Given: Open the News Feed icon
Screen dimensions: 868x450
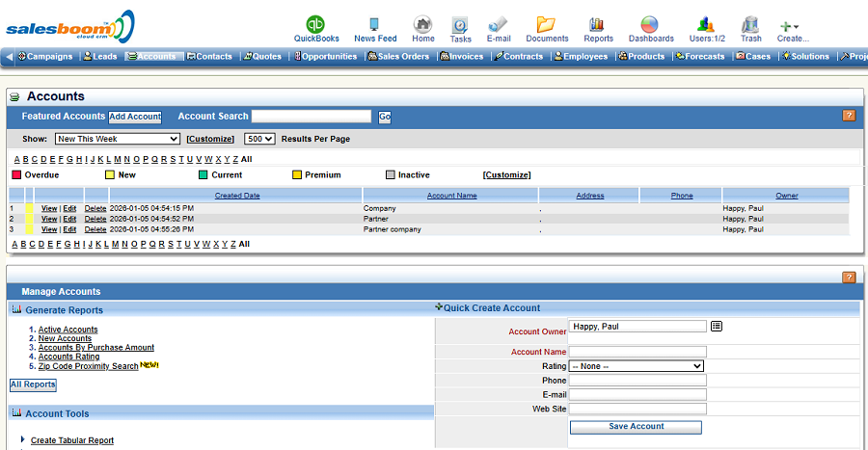Looking at the screenshot, I should [374, 24].
